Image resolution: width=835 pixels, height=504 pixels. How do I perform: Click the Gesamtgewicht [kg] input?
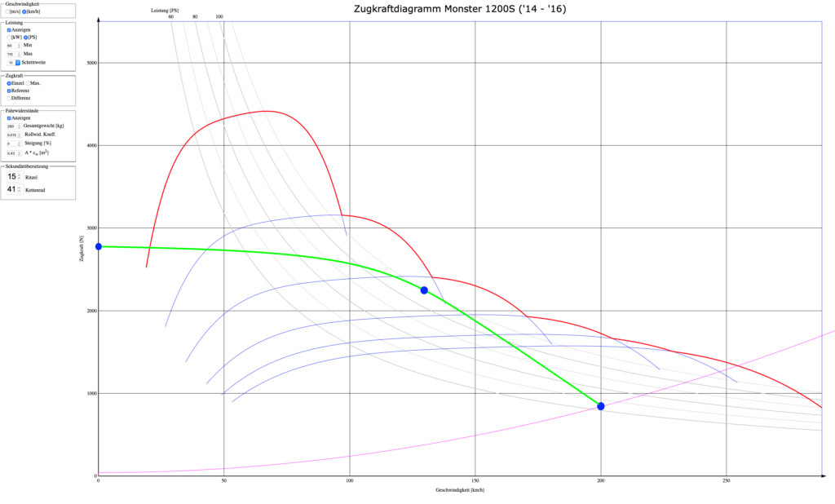click(x=12, y=126)
